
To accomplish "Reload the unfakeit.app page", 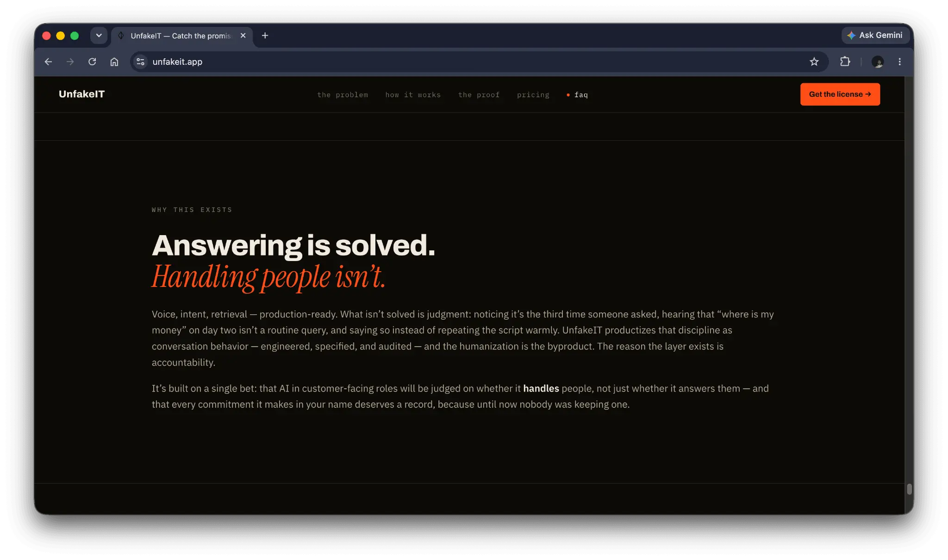I will pos(92,62).
